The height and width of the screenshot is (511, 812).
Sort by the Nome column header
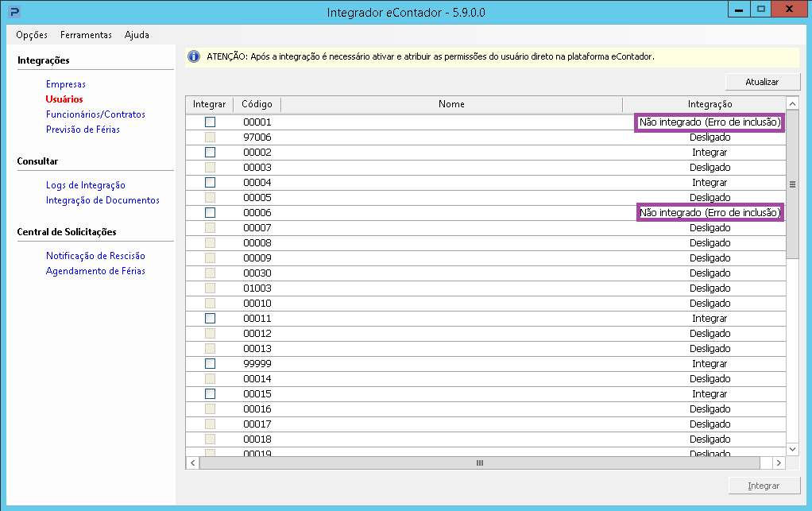point(451,104)
